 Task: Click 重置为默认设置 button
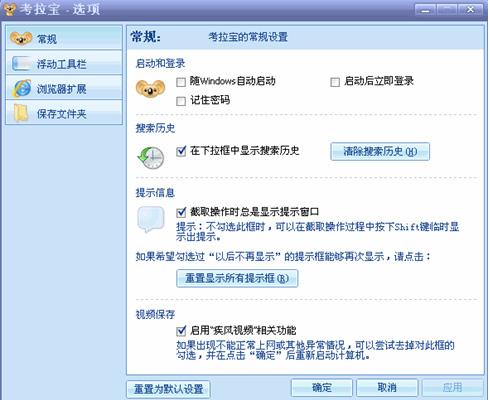tap(169, 389)
